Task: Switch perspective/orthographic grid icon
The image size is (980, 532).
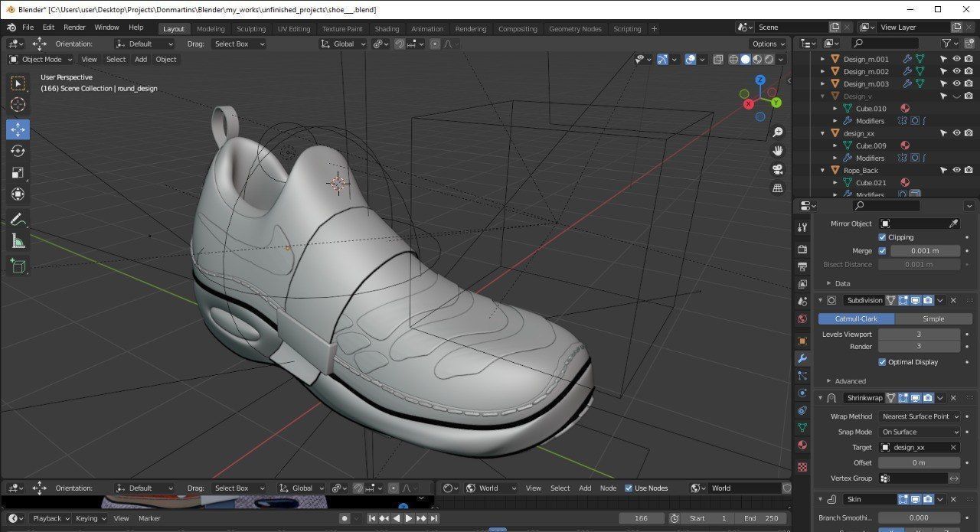Action: click(778, 188)
